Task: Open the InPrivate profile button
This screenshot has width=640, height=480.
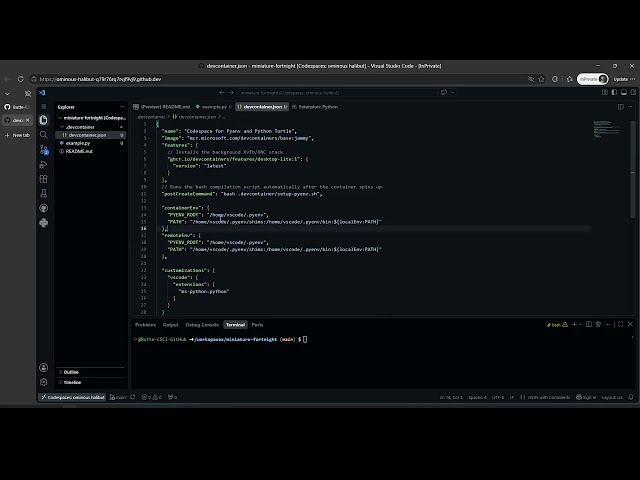Action: [593, 79]
